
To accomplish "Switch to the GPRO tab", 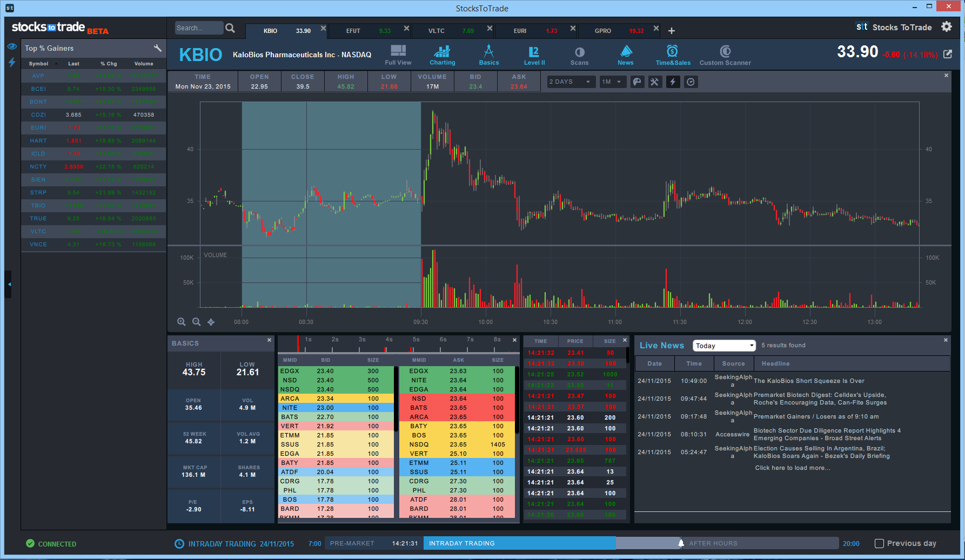I will [x=619, y=31].
